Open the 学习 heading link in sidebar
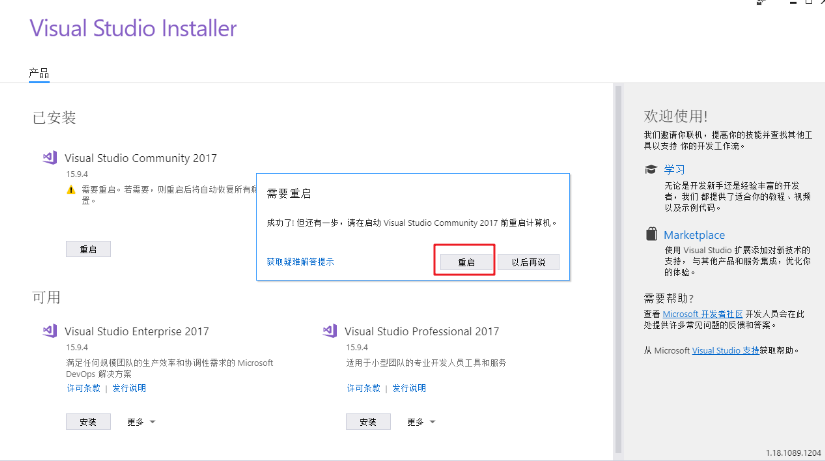This screenshot has width=825, height=461. point(674,170)
